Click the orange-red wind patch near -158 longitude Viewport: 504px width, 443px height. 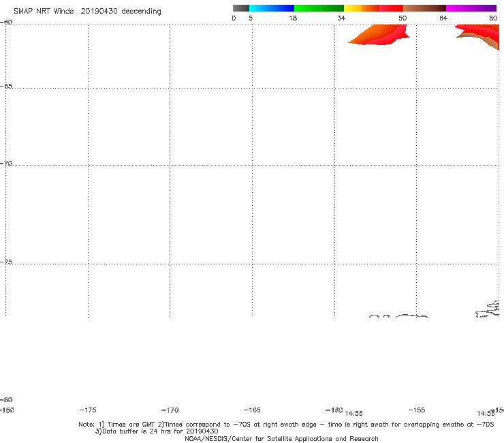pos(381,35)
